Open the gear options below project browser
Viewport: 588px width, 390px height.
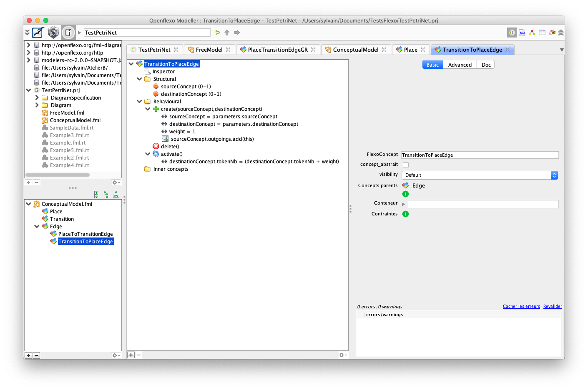coord(116,182)
